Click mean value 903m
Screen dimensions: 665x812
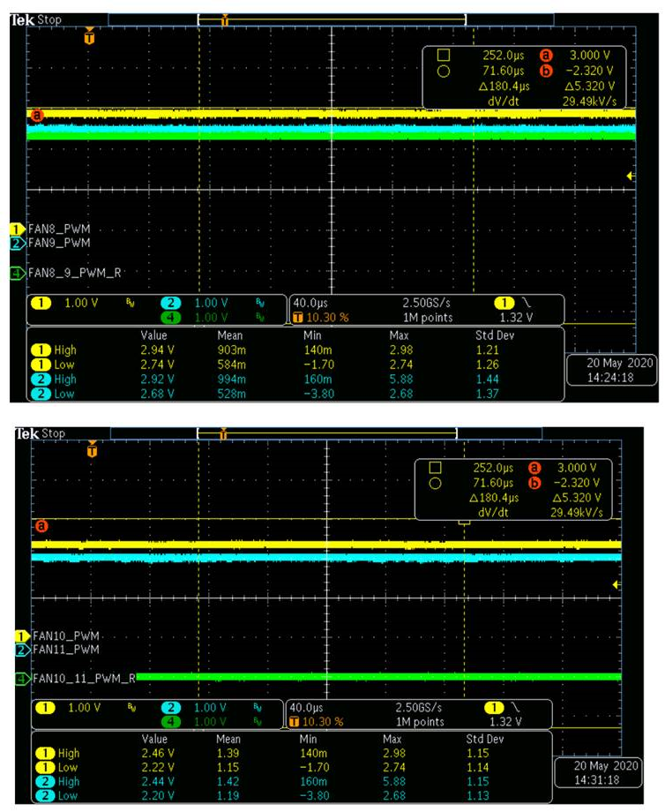232,350
